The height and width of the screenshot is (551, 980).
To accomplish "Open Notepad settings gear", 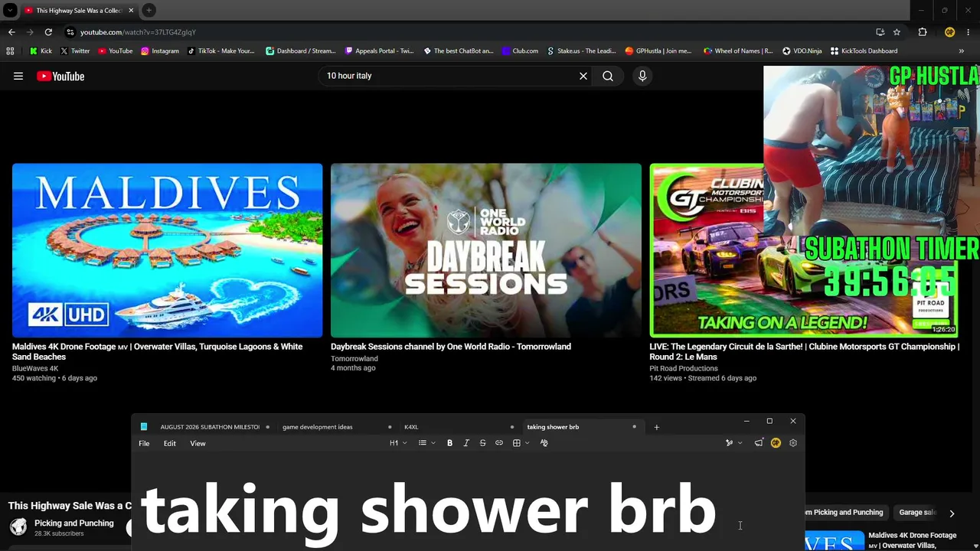I will pyautogui.click(x=793, y=443).
